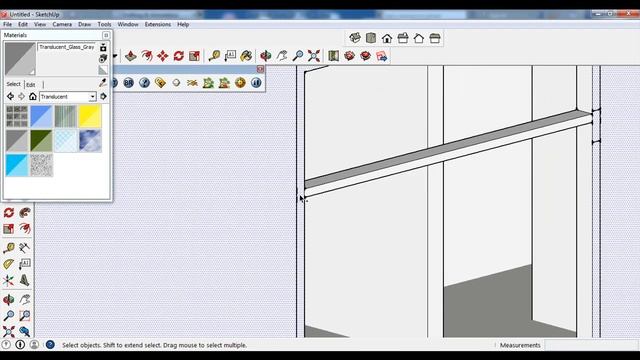
Task: Select Rotate tool in top toolbar
Action: tap(178, 56)
